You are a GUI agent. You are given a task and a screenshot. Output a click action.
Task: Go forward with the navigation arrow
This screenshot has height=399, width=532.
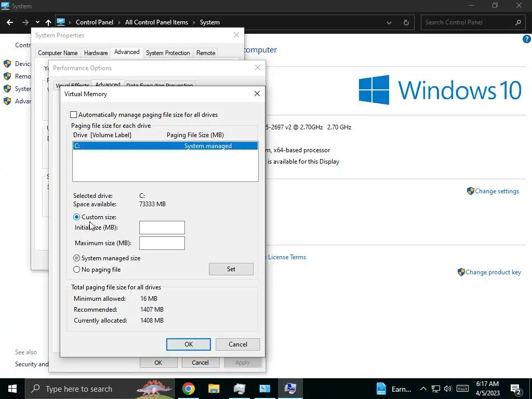25,22
